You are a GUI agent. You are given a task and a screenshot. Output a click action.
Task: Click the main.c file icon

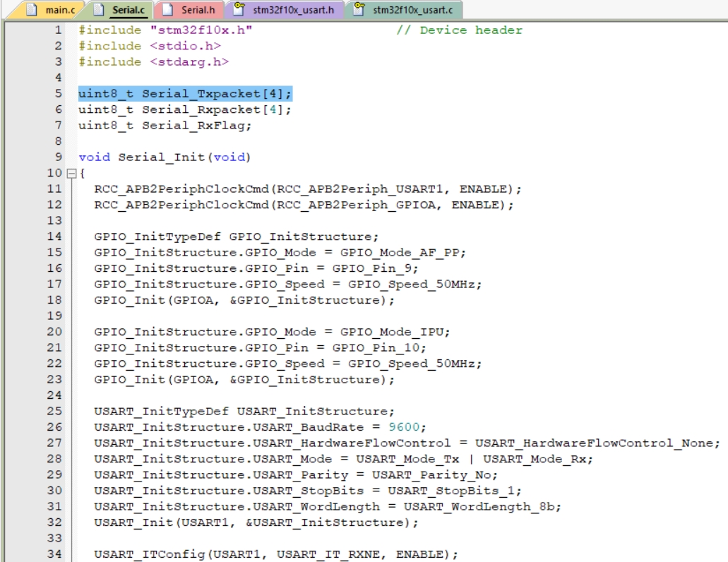tap(32, 10)
